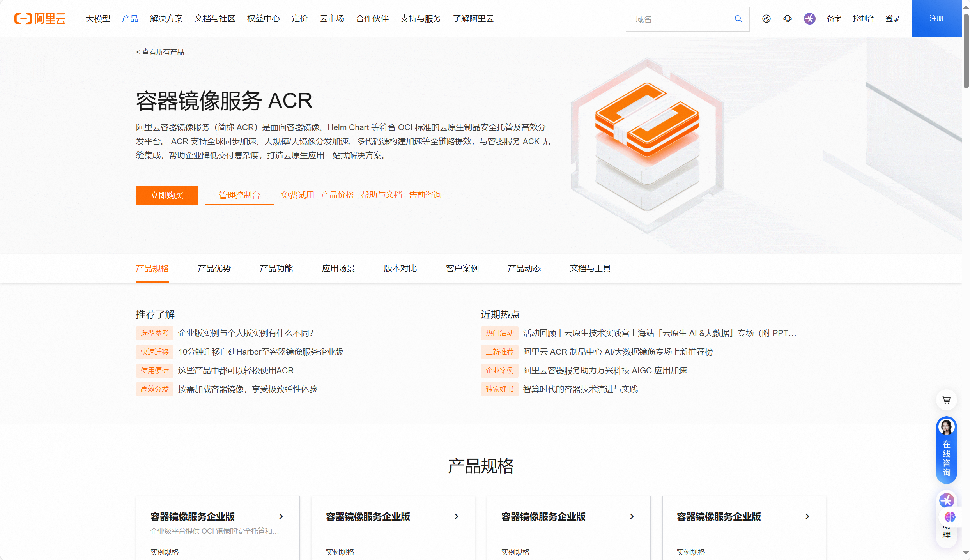Open the 支持与服务 menu
Viewport: 970px width, 560px height.
point(421,19)
